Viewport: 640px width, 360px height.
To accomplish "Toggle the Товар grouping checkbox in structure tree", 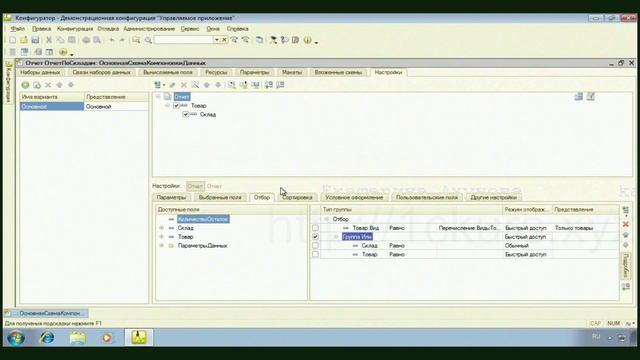I will click(176, 106).
